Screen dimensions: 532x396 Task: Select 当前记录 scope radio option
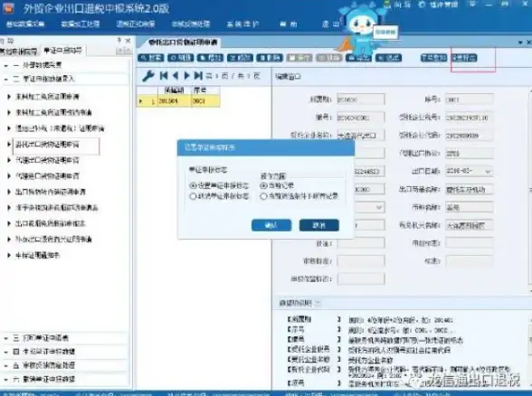click(263, 185)
